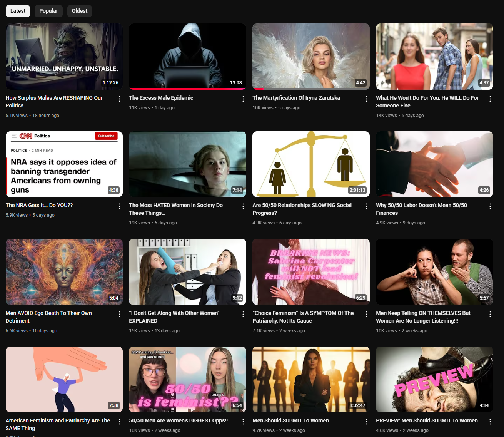Open title The Excess Male Epidemic

tap(161, 98)
